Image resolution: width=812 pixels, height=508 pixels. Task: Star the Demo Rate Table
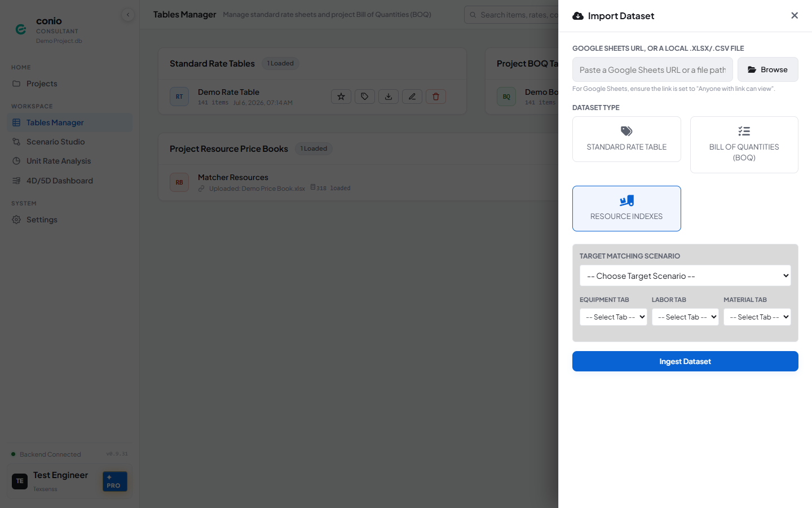(341, 97)
